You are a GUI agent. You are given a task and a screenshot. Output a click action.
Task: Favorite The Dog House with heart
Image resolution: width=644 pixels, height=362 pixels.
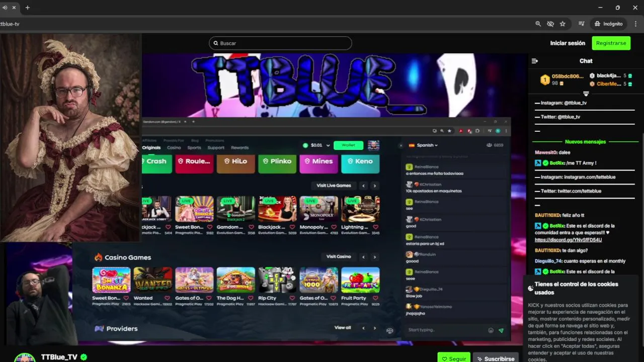coord(251,298)
